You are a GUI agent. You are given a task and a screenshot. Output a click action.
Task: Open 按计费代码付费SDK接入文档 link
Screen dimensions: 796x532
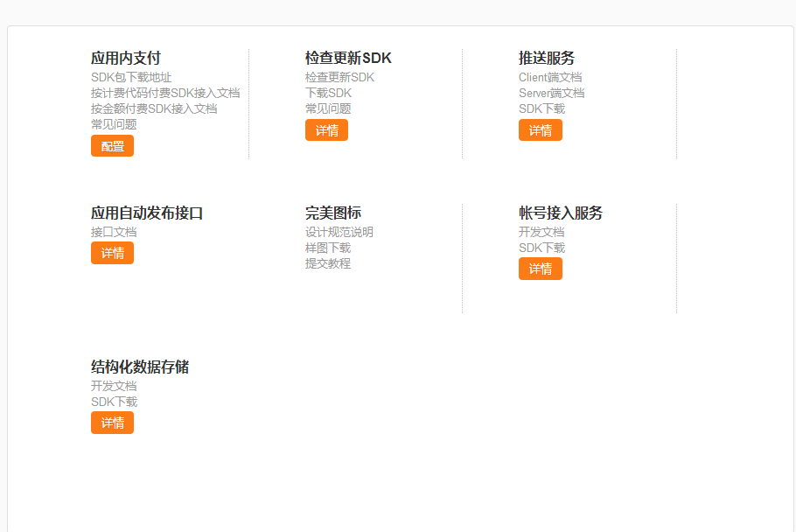coord(165,94)
